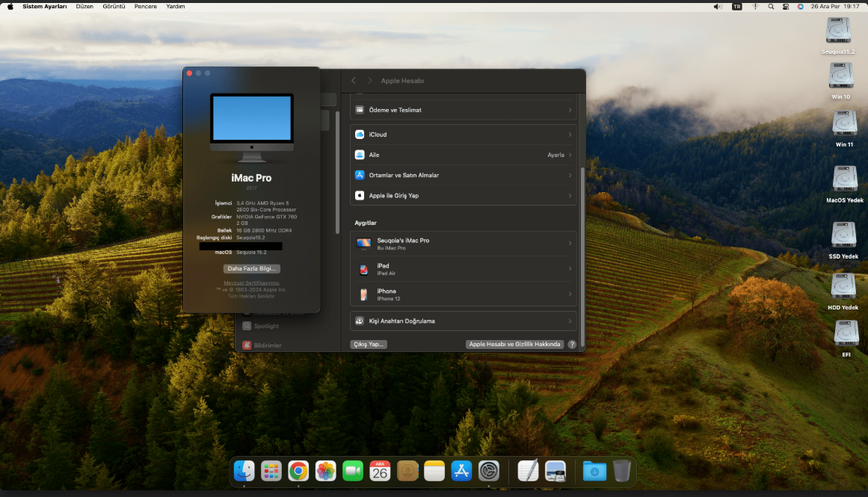868x497 pixels.
Task: Open the EFI drive icon
Action: click(846, 338)
